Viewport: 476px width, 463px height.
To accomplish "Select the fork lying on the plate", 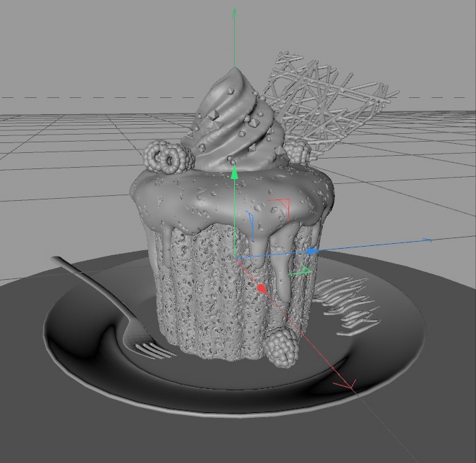I will pyautogui.click(x=112, y=307).
